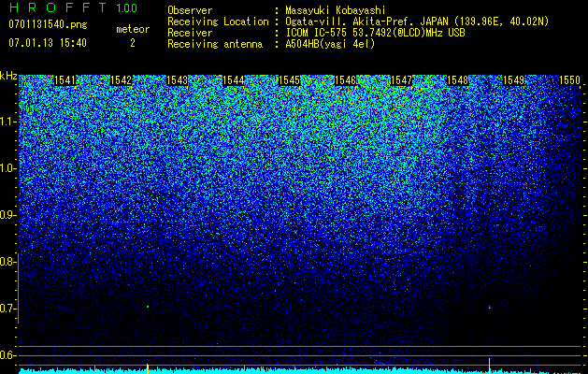This screenshot has width=588, height=374.
Task: Click the 1.0 kHz axis label
Action: click(7, 168)
